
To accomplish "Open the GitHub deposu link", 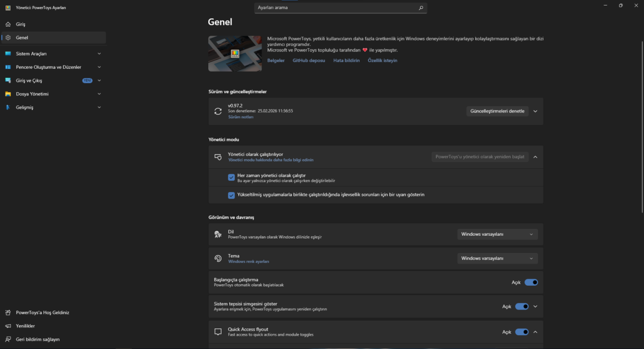I will [x=309, y=60].
